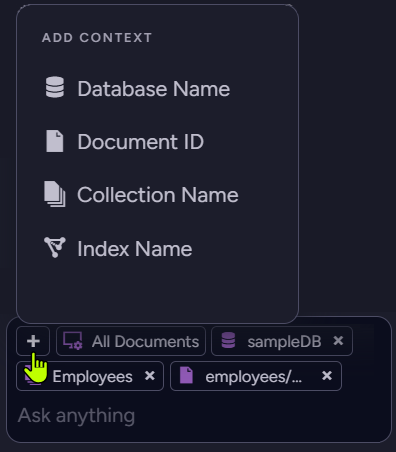
Task: Click the employees/... document chip
Action: (x=256, y=376)
